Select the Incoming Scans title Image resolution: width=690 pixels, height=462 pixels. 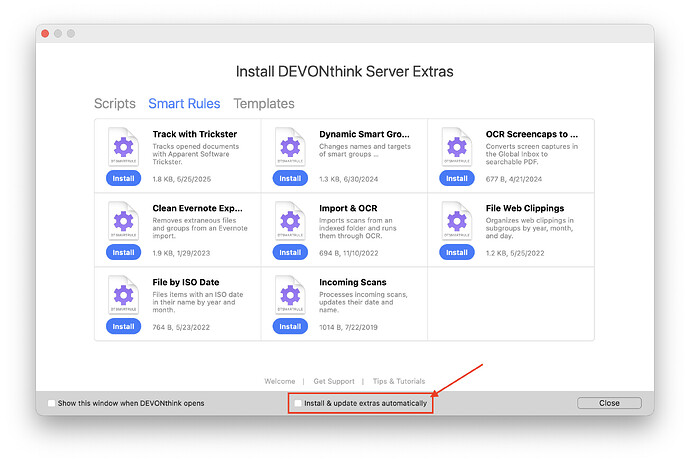pyautogui.click(x=352, y=282)
